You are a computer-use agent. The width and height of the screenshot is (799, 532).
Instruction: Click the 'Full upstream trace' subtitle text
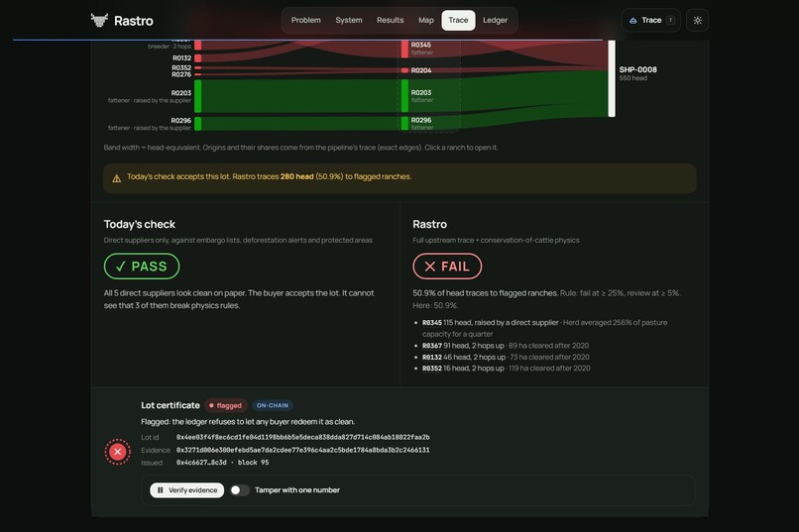coord(496,241)
